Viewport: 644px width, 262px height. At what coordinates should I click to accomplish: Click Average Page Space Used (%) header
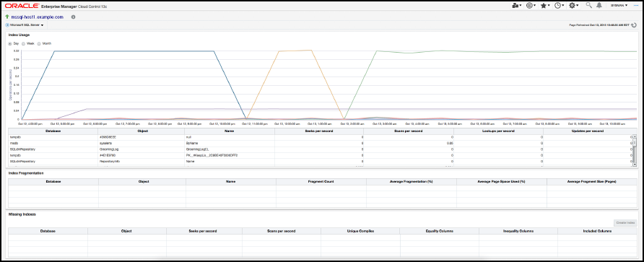[502, 181]
